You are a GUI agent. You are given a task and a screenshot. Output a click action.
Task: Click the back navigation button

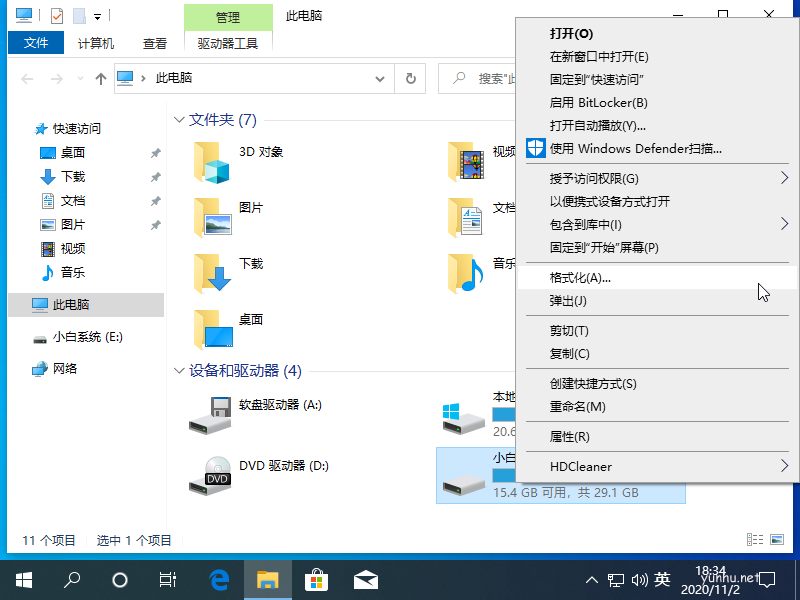[27, 78]
